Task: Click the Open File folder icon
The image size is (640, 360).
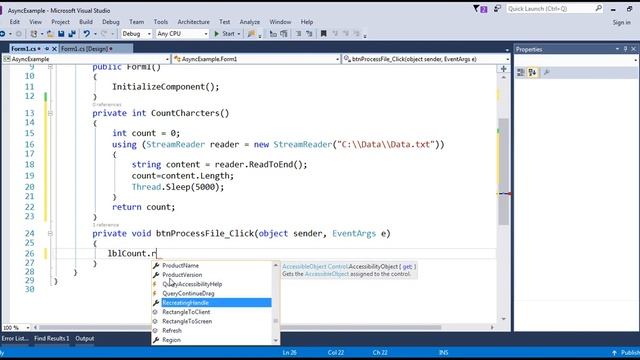Action: [50, 34]
